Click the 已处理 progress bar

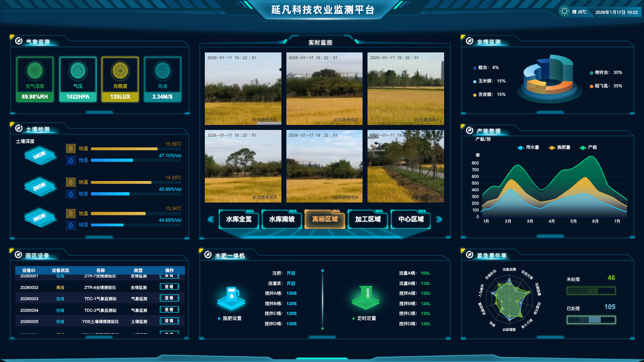591,319
